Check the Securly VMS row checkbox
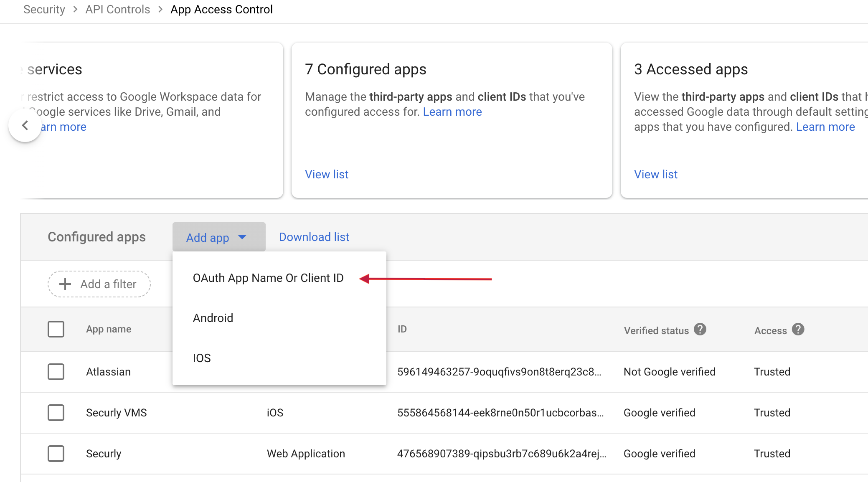 (56, 413)
